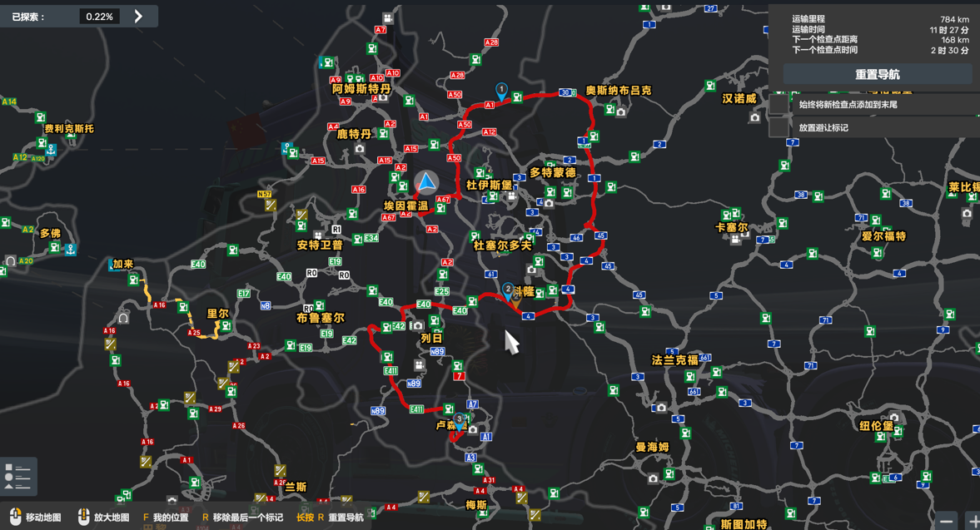Click the 多特蒙德 city label
The width and height of the screenshot is (980, 530).
click(x=553, y=172)
